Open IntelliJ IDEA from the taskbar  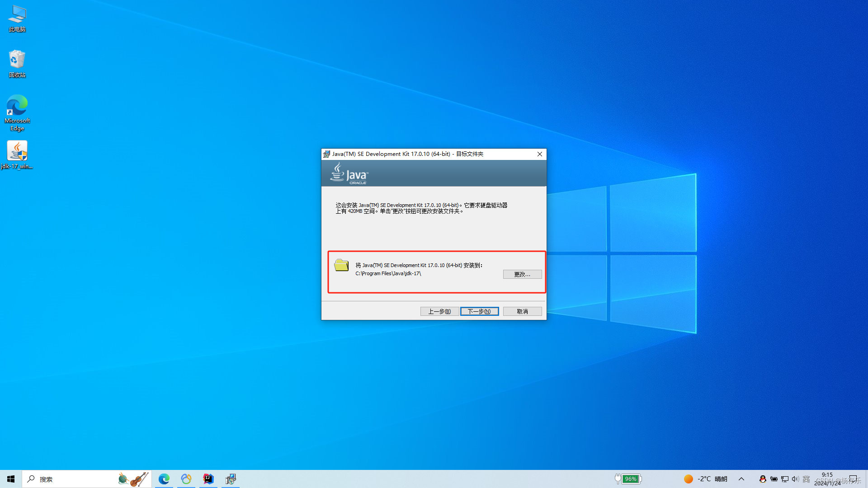pos(208,479)
